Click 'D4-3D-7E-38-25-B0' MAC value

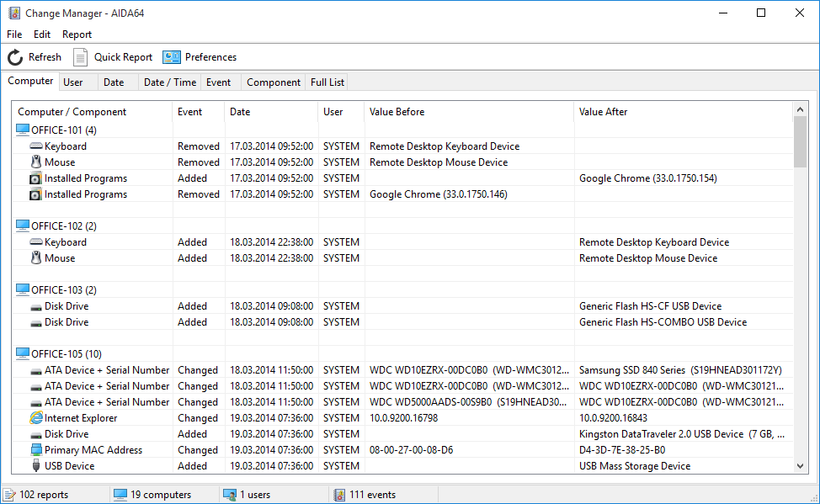coord(622,449)
